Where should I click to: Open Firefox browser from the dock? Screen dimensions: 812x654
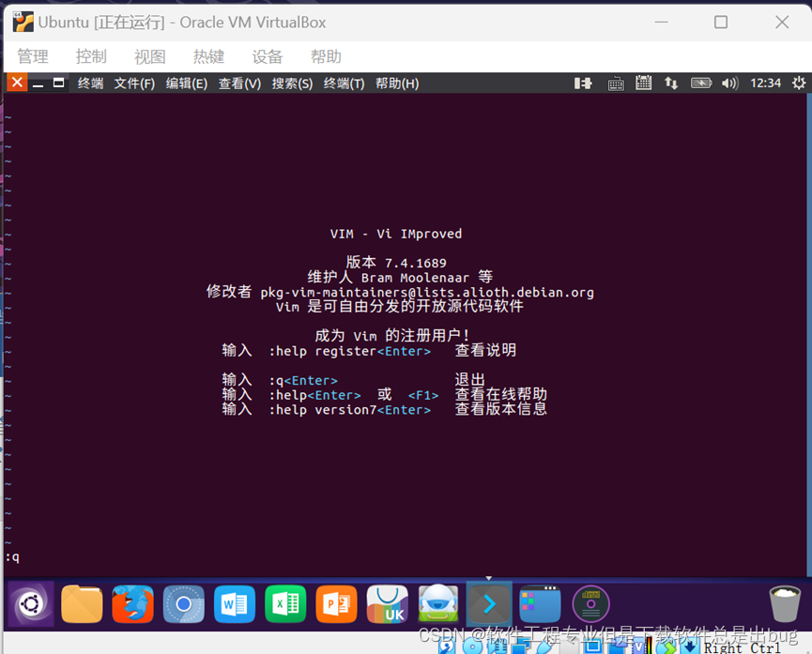(x=132, y=603)
